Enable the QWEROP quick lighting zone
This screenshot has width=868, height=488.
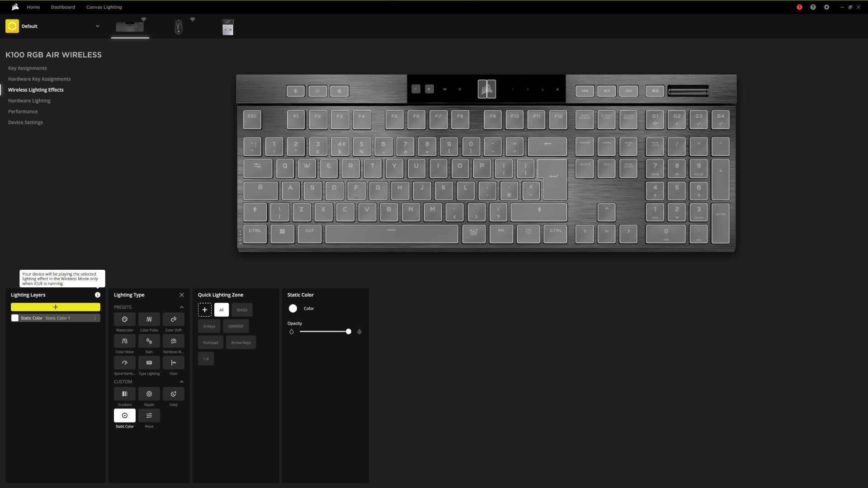[x=236, y=326]
